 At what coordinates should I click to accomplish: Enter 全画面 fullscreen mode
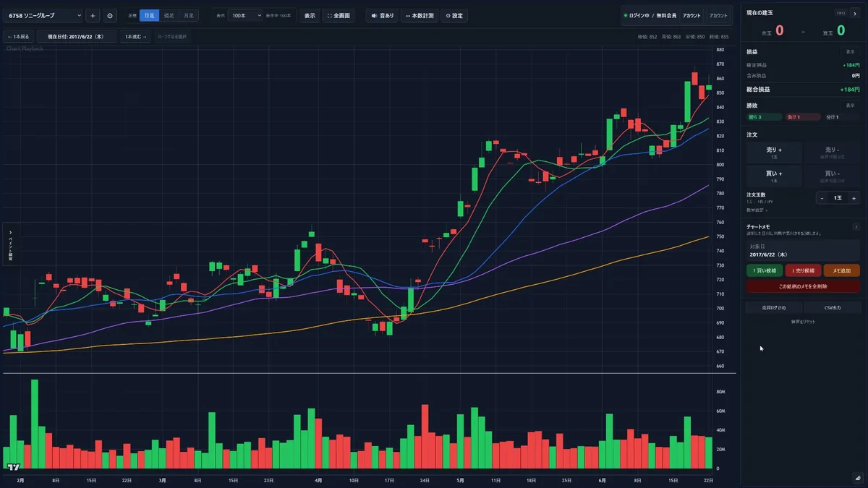click(339, 15)
